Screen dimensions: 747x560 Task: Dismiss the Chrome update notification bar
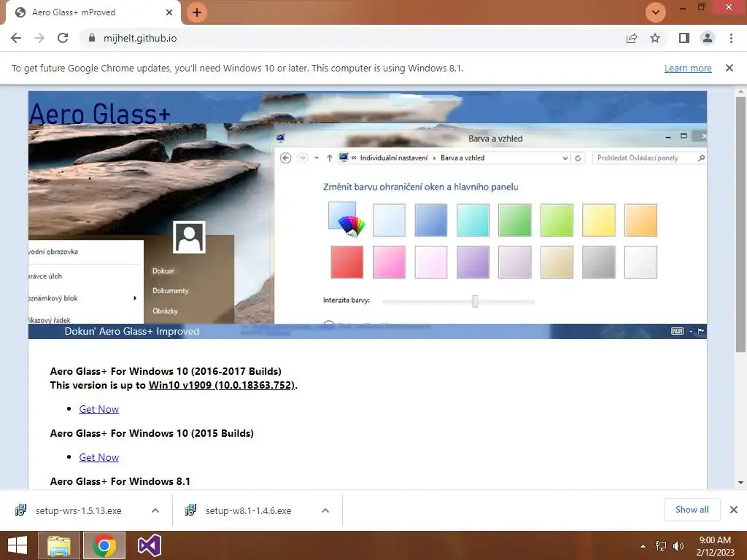click(729, 68)
